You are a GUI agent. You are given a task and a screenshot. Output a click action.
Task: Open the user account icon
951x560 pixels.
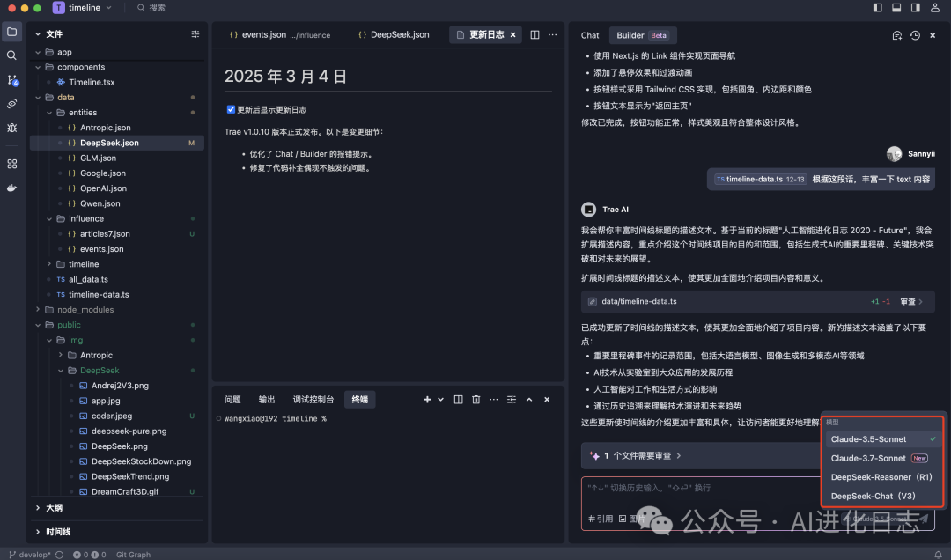(x=935, y=7)
